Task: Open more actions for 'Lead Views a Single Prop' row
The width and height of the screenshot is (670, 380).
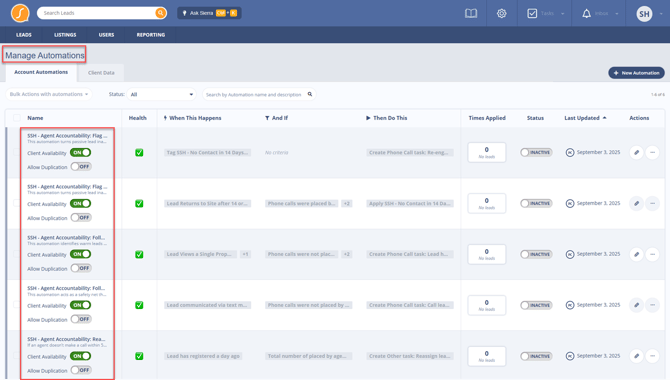Action: click(652, 254)
